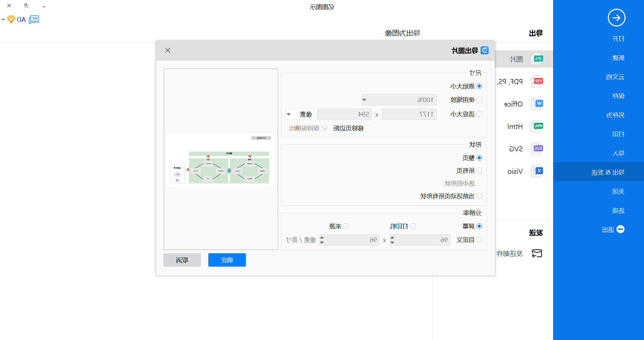The image size is (644, 340).
Task: Open the account dropdown arrow beside VIP icon
Action: pyautogui.click(x=3, y=19)
